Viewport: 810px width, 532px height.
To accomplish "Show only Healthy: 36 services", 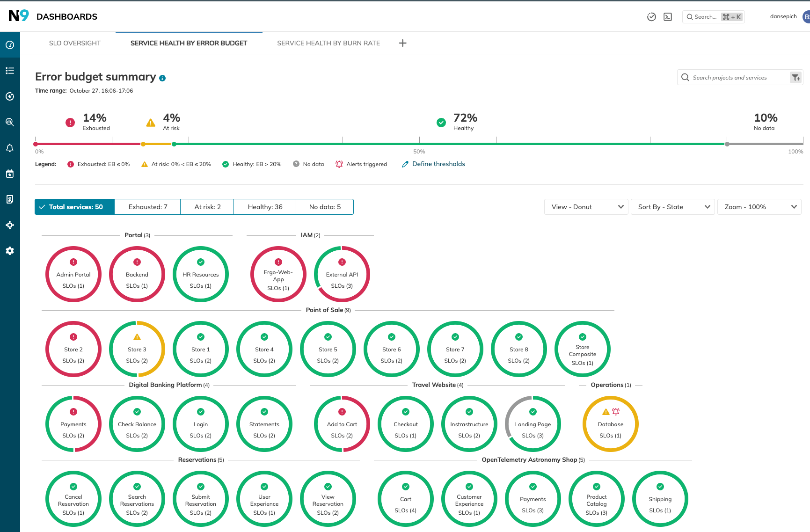I will point(264,206).
